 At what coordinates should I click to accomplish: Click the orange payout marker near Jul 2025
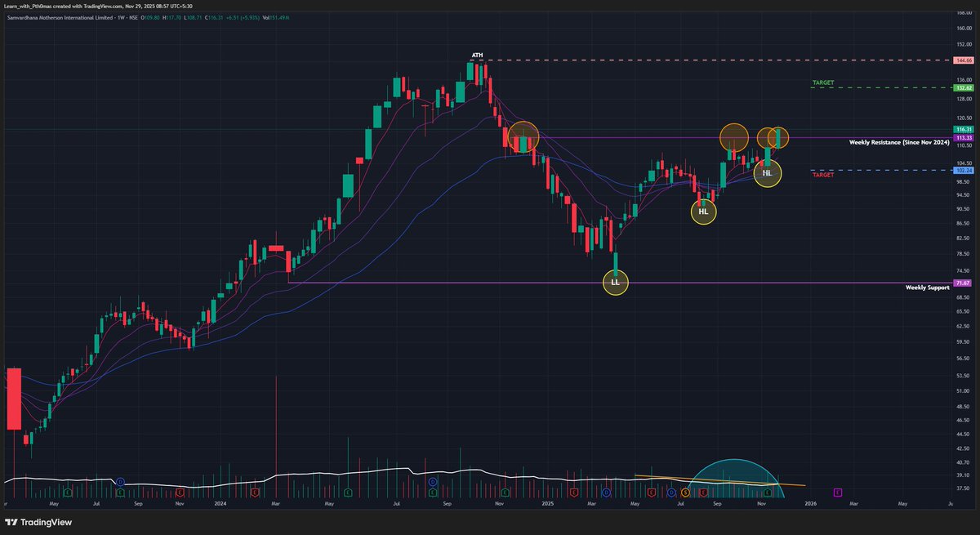(685, 492)
